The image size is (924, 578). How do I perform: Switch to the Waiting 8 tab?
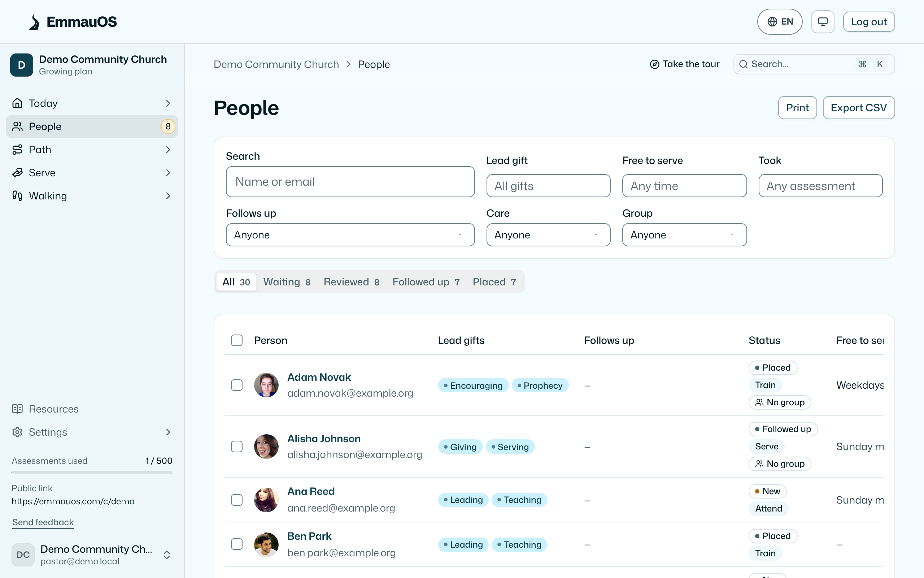pyautogui.click(x=287, y=282)
